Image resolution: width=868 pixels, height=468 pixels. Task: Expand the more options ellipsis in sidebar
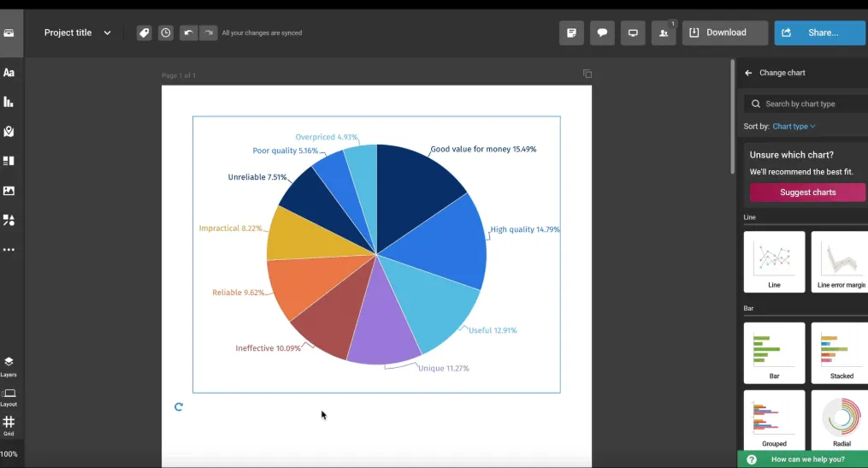click(x=9, y=250)
